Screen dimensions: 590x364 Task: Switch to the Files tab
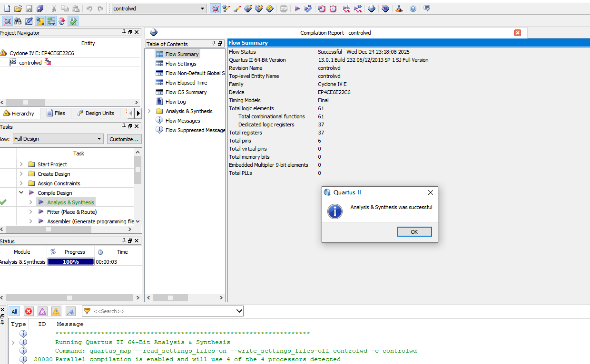point(56,113)
